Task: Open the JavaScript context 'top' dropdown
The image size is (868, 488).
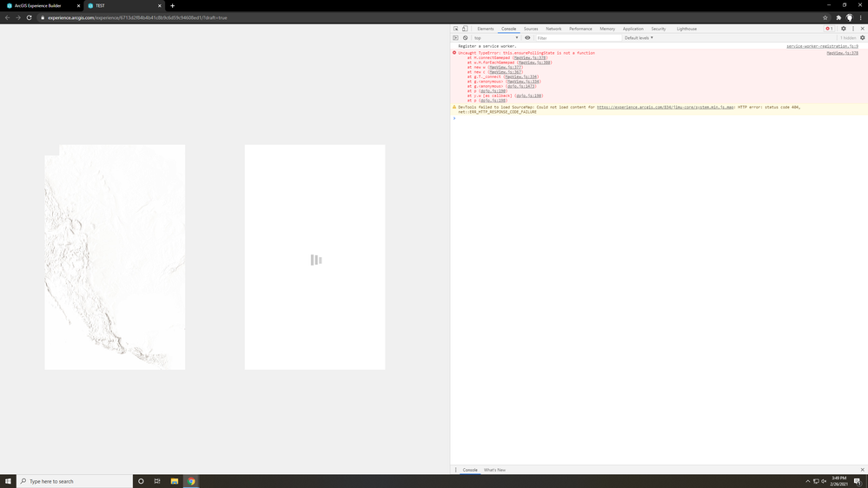Action: (x=496, y=38)
